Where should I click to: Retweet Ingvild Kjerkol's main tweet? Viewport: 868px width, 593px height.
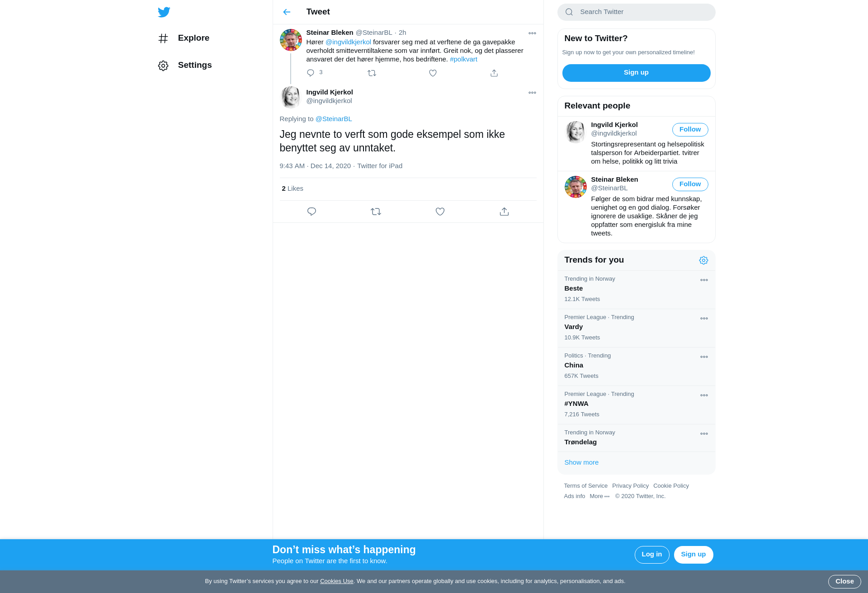coord(376,212)
